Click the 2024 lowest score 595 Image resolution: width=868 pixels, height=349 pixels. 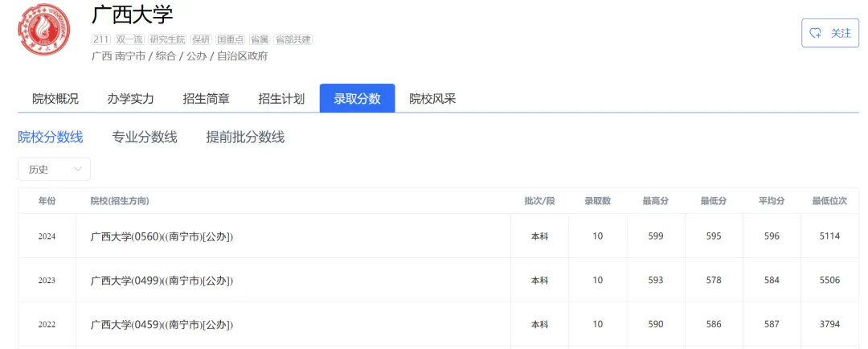714,236
